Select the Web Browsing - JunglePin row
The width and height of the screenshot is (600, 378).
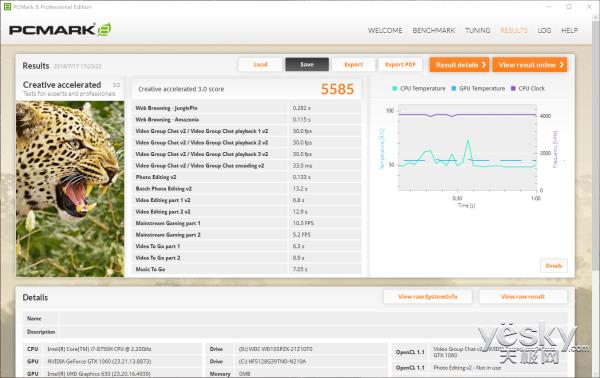pyautogui.click(x=246, y=108)
